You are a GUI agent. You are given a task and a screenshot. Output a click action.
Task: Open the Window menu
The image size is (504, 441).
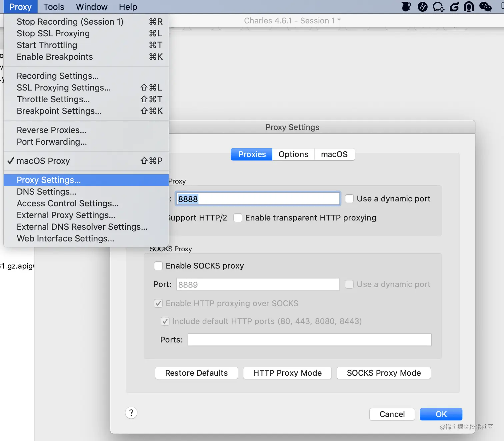pyautogui.click(x=92, y=7)
